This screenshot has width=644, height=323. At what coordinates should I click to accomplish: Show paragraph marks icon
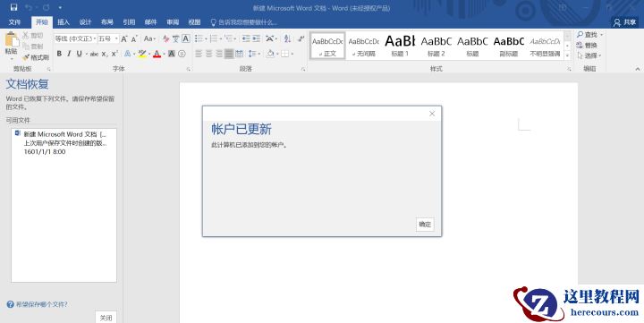click(x=301, y=38)
